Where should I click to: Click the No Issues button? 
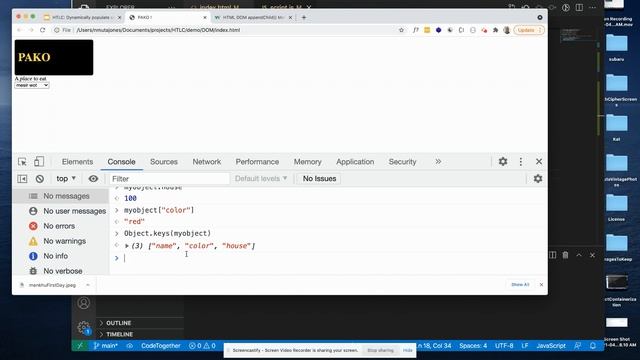(x=319, y=179)
